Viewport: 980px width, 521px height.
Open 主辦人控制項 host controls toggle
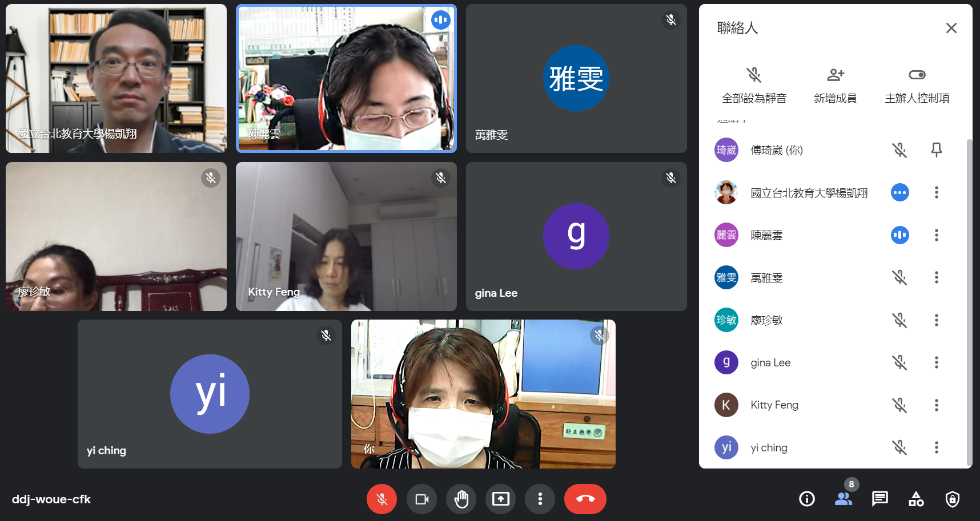917,84
